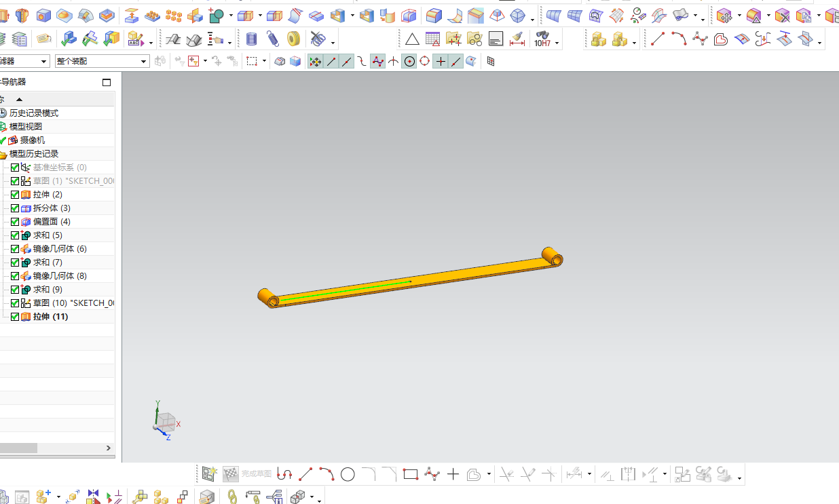Click the point plus sketch tool in bottom toolbar
The width and height of the screenshot is (839, 504).
coord(453,474)
